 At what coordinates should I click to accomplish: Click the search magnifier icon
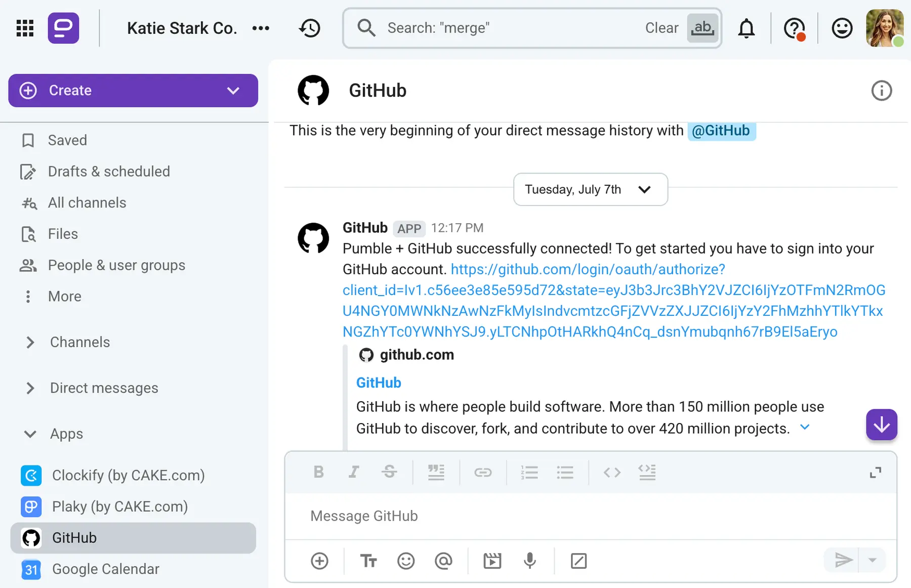(366, 28)
